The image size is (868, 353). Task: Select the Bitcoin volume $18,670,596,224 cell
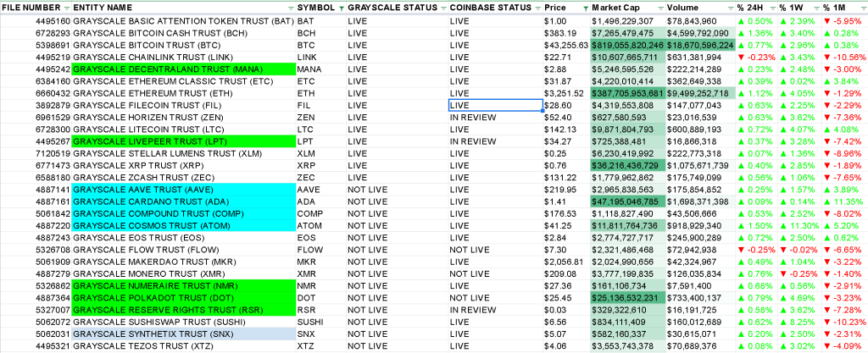click(x=701, y=46)
